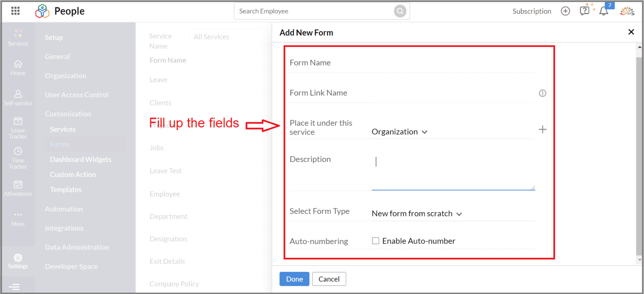
Task: Expand the Organization service dropdown
Action: click(399, 132)
